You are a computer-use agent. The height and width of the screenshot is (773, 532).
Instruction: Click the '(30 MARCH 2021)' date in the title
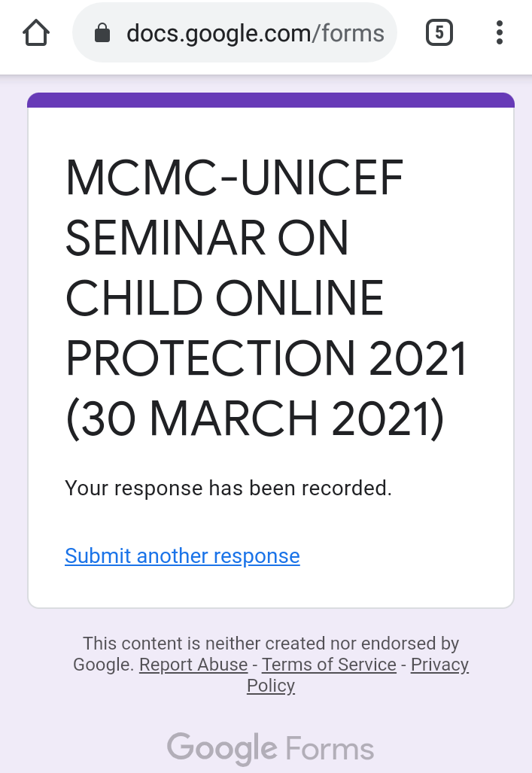(255, 419)
